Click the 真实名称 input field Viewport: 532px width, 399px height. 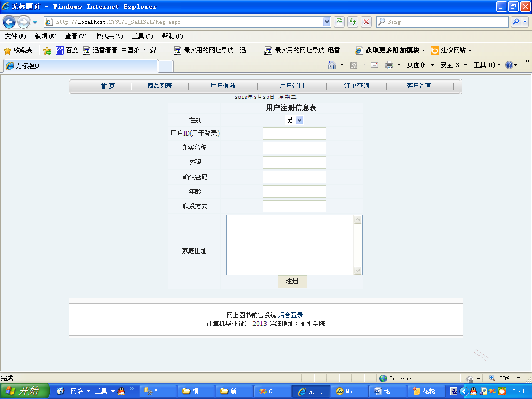pyautogui.click(x=295, y=148)
